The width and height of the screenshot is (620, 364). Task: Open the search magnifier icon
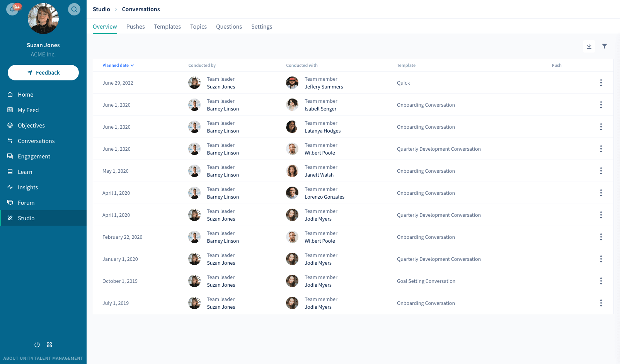coord(74,9)
